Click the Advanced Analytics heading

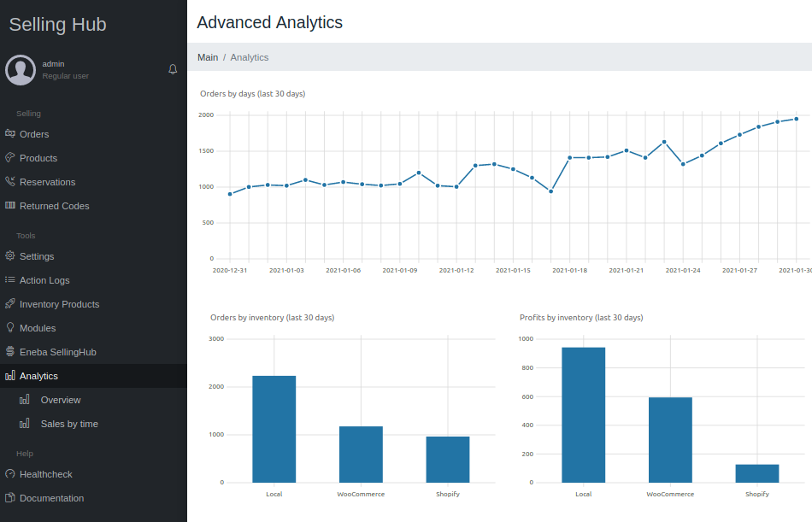270,22
